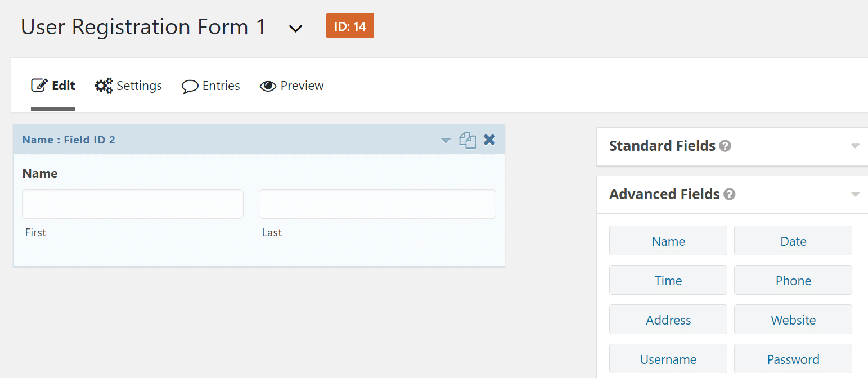Collapse the Advanced Fields panel arrow
The image size is (868, 378).
(x=855, y=195)
